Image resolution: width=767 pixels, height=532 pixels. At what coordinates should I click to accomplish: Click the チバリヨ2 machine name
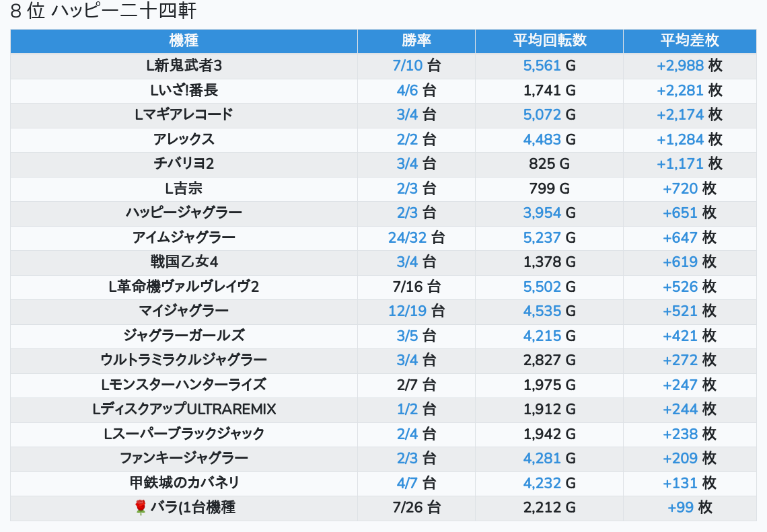point(184,164)
